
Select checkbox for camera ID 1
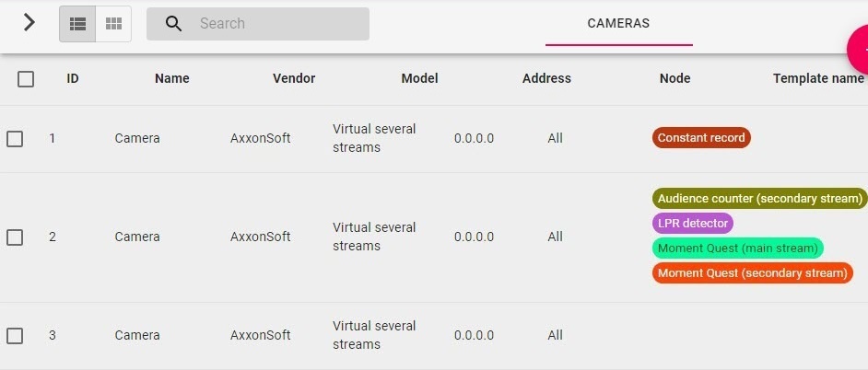pyautogui.click(x=15, y=139)
